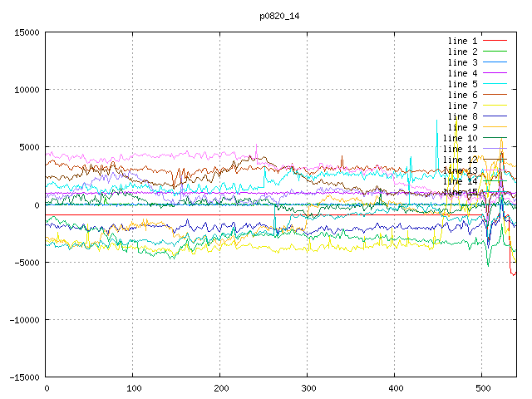
Task: Click the dark blue line 8 legend sample
Action: [x=495, y=116]
